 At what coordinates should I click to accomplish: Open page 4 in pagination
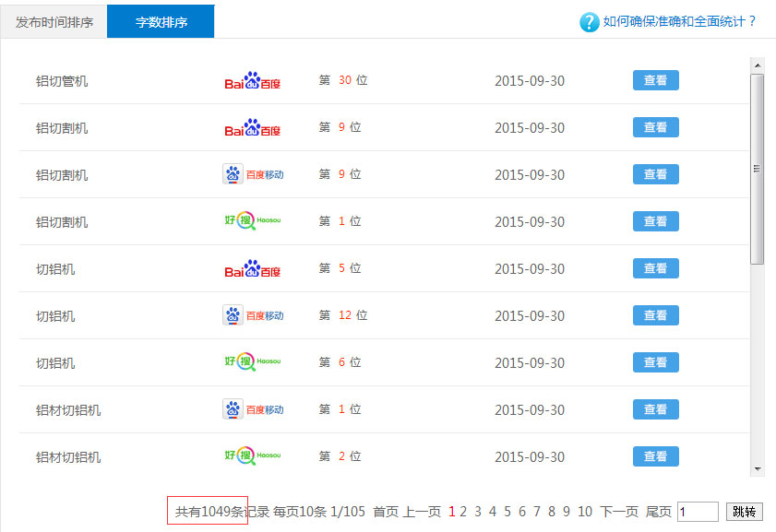point(493,512)
